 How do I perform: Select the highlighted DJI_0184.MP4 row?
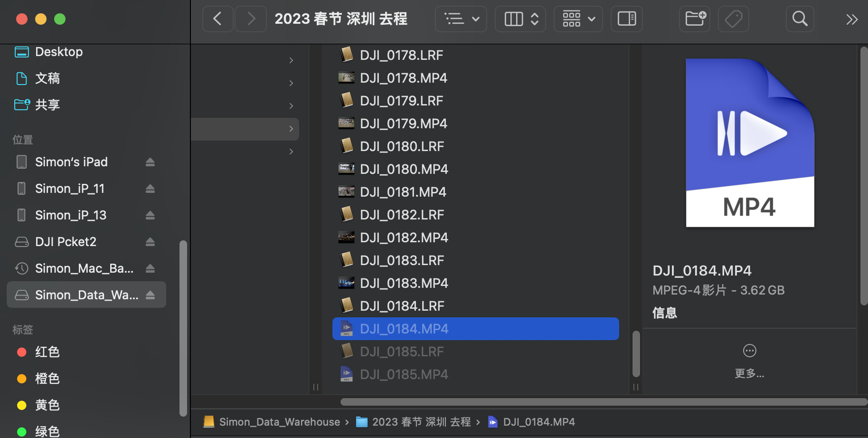tap(476, 329)
